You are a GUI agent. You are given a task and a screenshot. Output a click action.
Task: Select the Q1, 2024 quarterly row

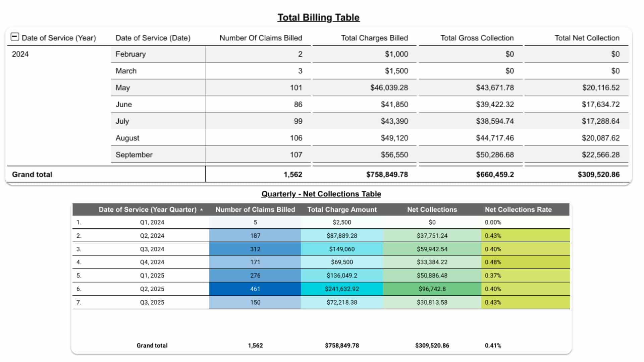[x=152, y=222]
